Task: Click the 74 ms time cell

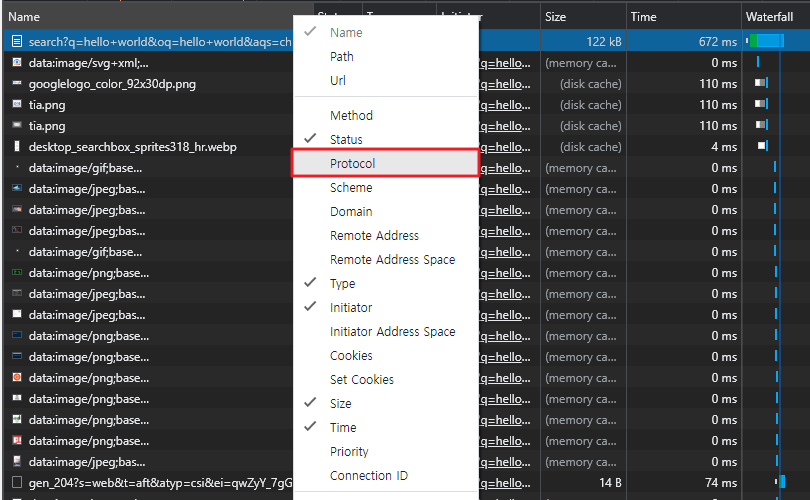Action: [721, 483]
